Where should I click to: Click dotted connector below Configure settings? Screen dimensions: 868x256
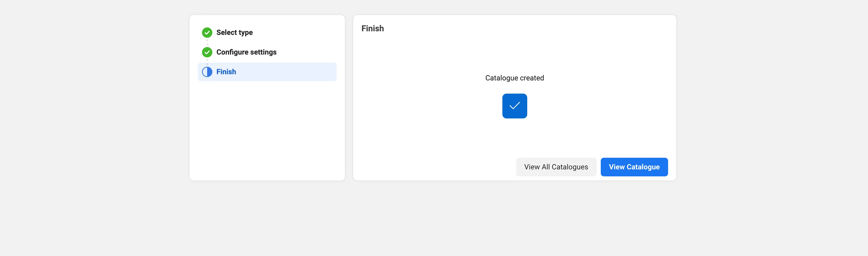207,62
